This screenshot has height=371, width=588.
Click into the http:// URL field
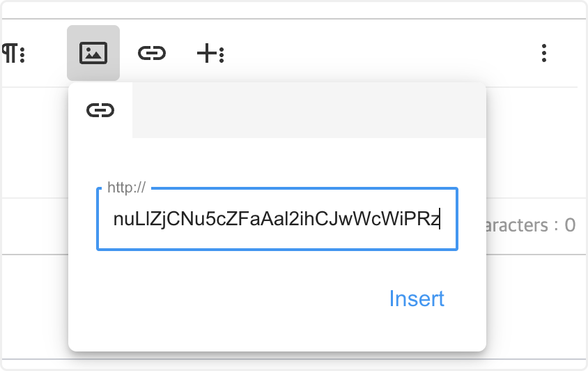(277, 219)
